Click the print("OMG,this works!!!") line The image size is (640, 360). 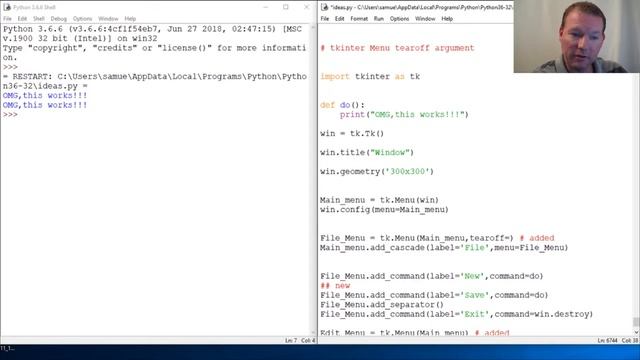tap(404, 115)
